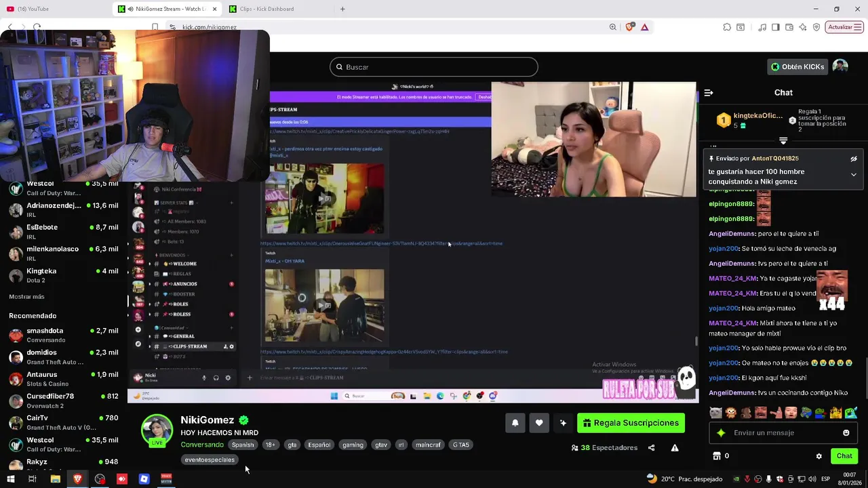Open Brave Shields lion icon

coord(630,27)
